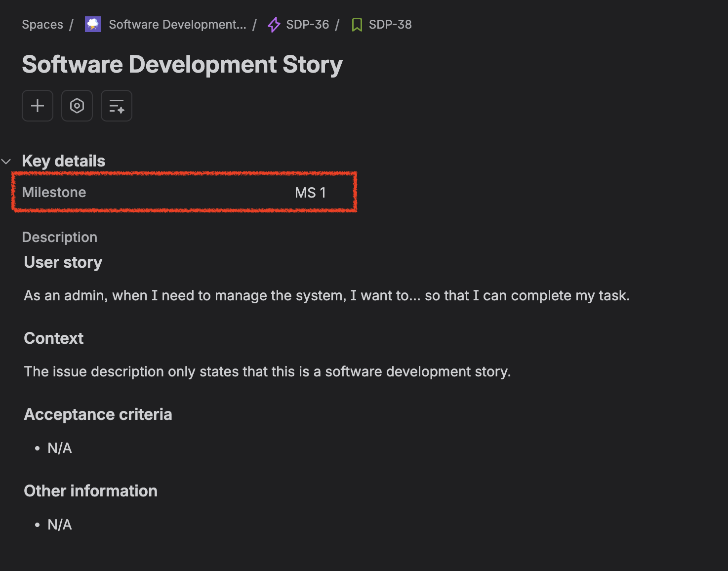This screenshot has width=728, height=571.
Task: Click N/A under Acceptance criteria
Action: (60, 448)
